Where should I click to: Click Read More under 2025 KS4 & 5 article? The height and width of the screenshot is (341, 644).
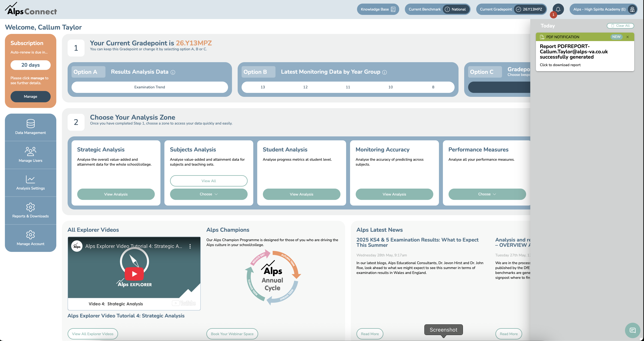[x=370, y=334]
